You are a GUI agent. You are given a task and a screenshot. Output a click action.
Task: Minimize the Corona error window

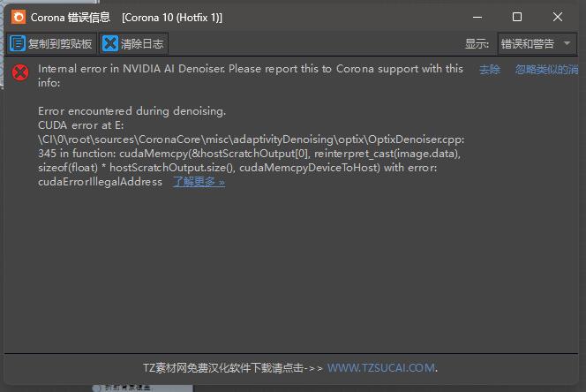click(477, 17)
